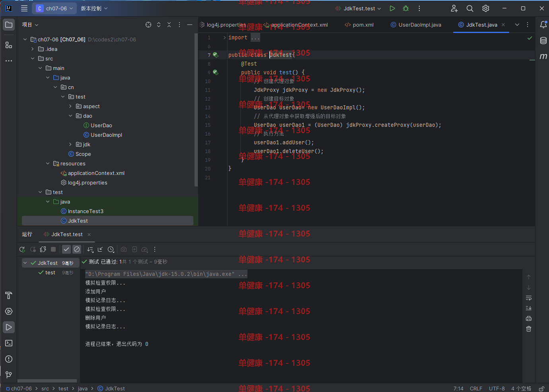Expand folded import statements in editor
Viewport: 549px width, 392px height.
tap(224, 37)
